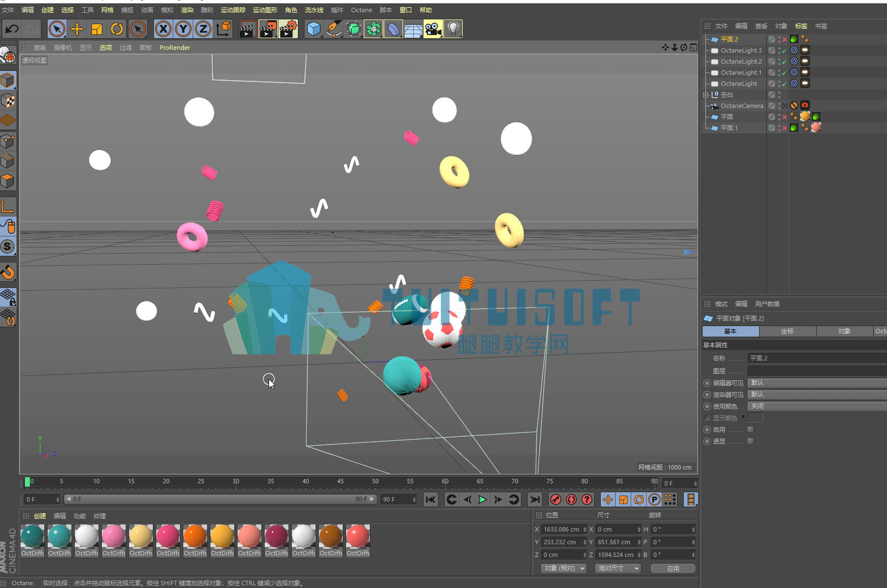
Task: Toggle visibility dots for OctaneLight.3
Action: tap(779, 50)
